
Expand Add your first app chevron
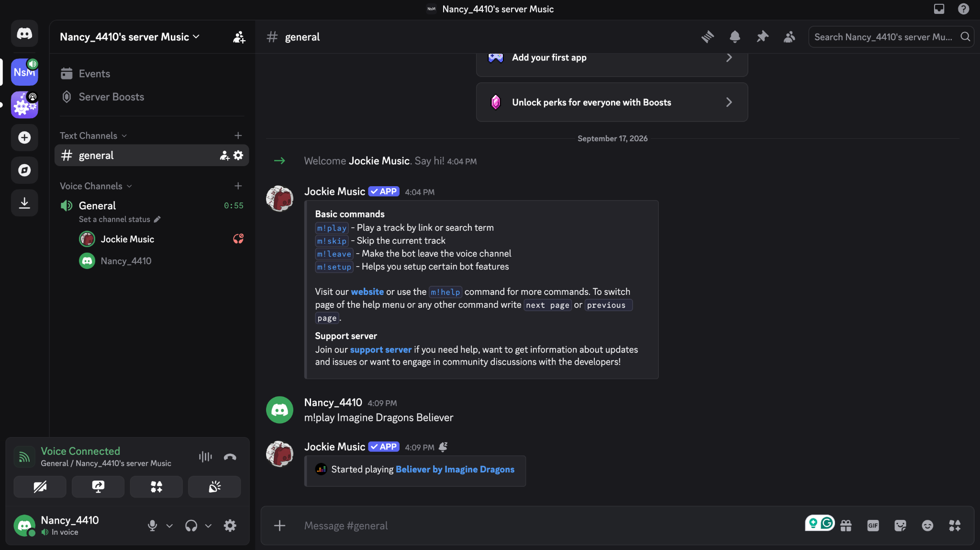point(729,57)
